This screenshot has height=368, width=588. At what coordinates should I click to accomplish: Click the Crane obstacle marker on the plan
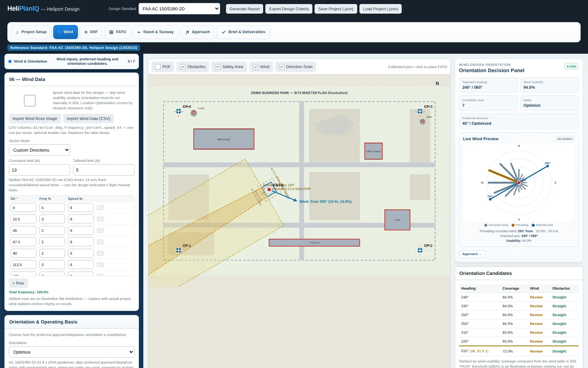[194, 113]
